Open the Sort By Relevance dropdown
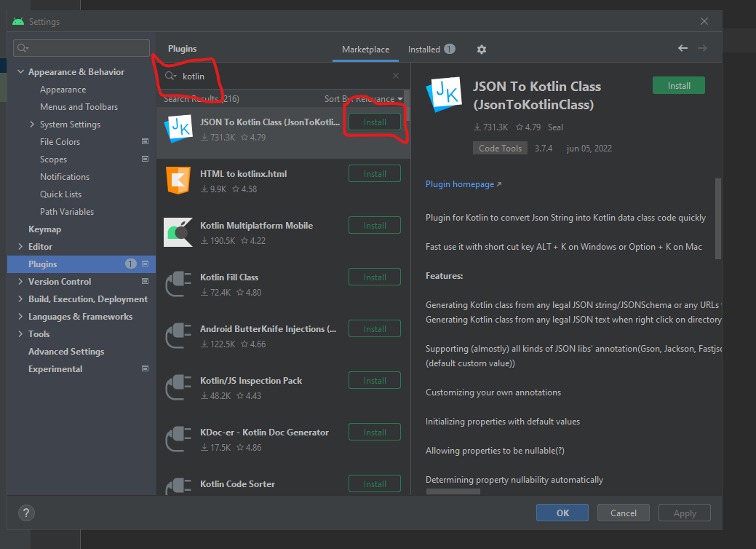This screenshot has width=756, height=549. (364, 98)
